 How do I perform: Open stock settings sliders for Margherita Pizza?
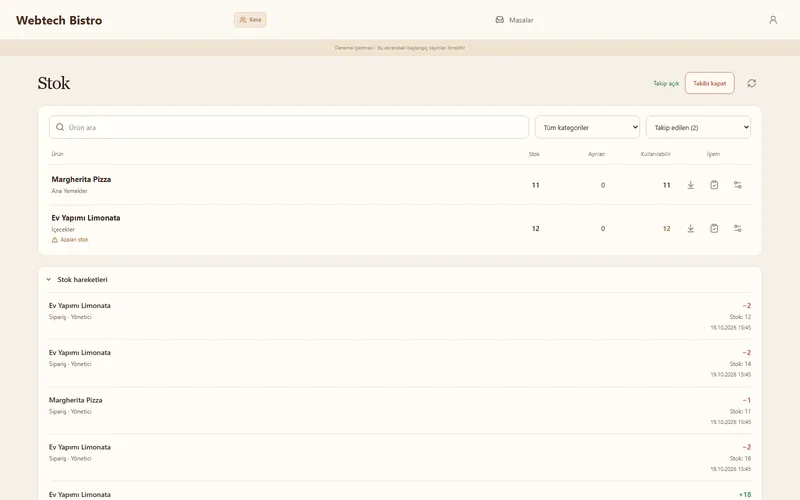click(x=737, y=185)
